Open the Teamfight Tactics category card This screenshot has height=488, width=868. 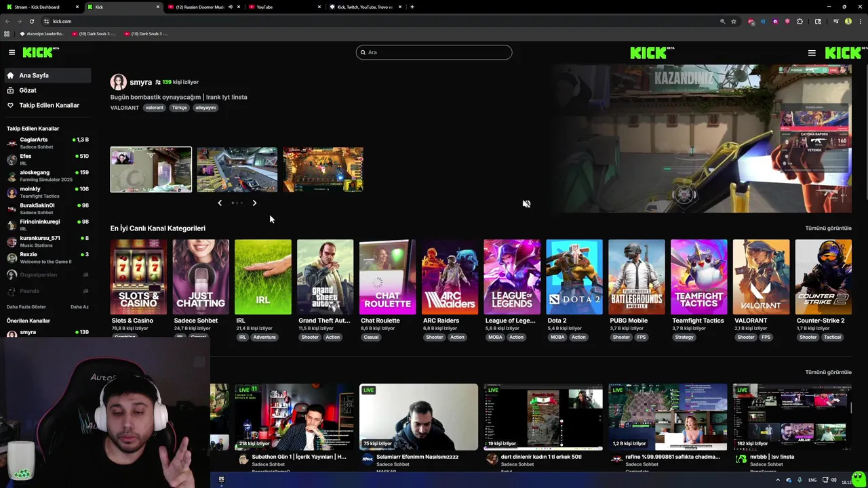pyautogui.click(x=698, y=277)
